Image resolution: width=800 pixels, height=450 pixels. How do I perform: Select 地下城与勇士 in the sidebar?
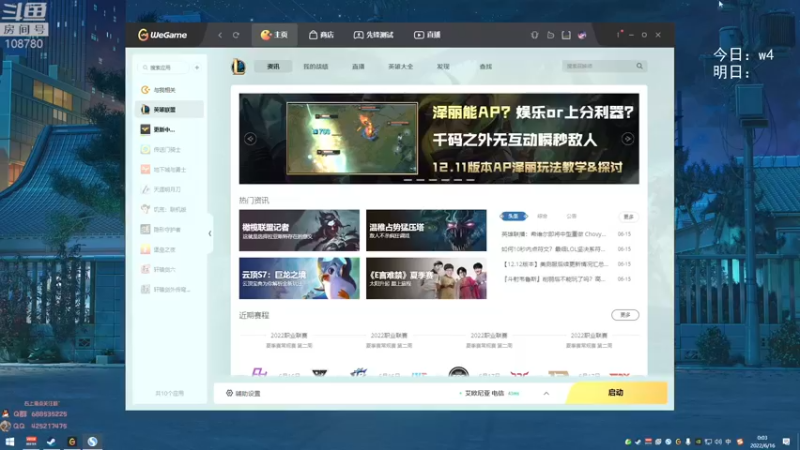(x=169, y=169)
